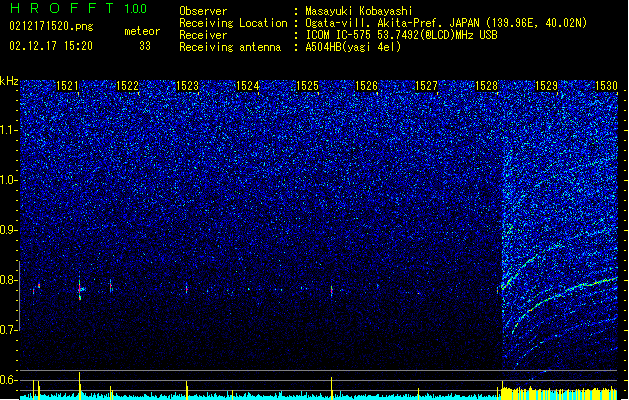Click time marker 1526
This screenshot has height=400, width=629.
(x=367, y=86)
